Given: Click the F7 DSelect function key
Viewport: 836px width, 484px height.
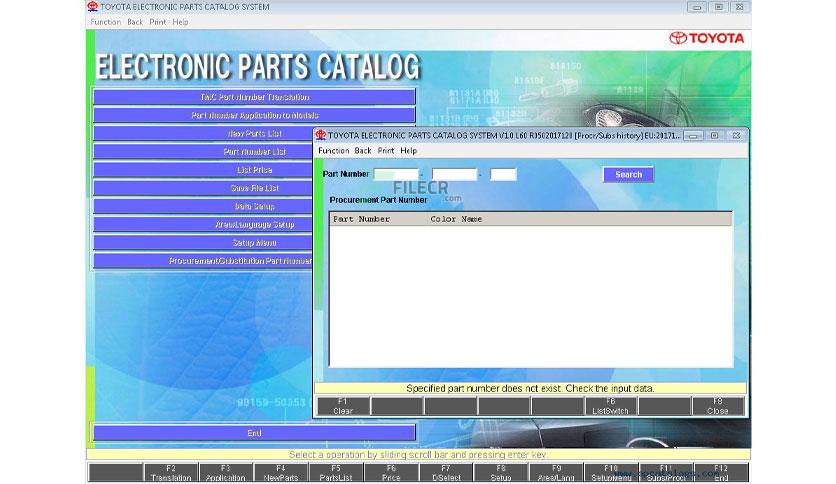Looking at the screenshot, I should point(446,473).
